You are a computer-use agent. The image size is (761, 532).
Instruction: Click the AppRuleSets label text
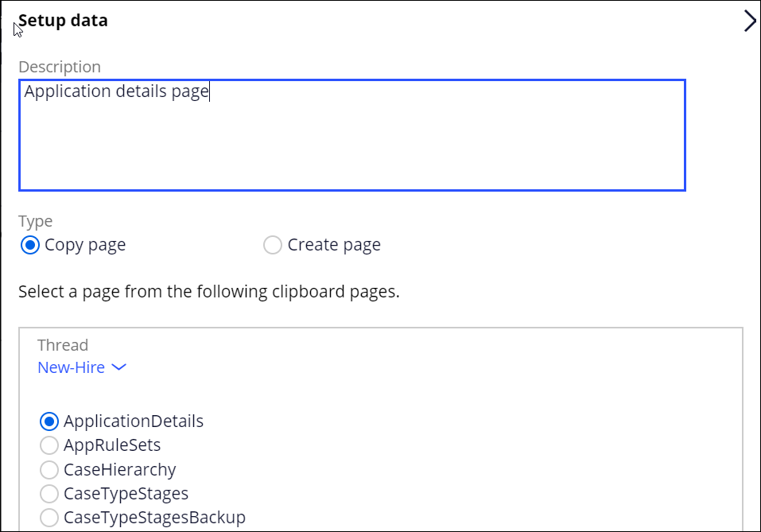pos(112,445)
